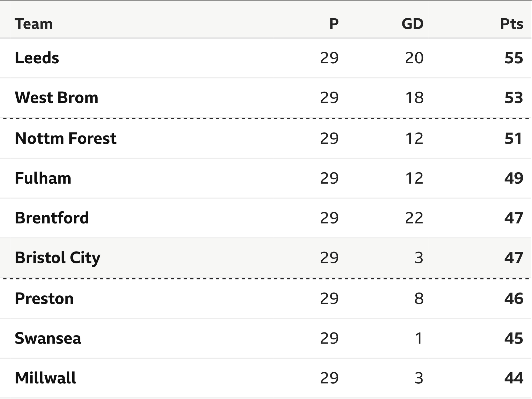The width and height of the screenshot is (532, 399).
Task: Open the Nottm Forest team link
Action: tap(66, 138)
